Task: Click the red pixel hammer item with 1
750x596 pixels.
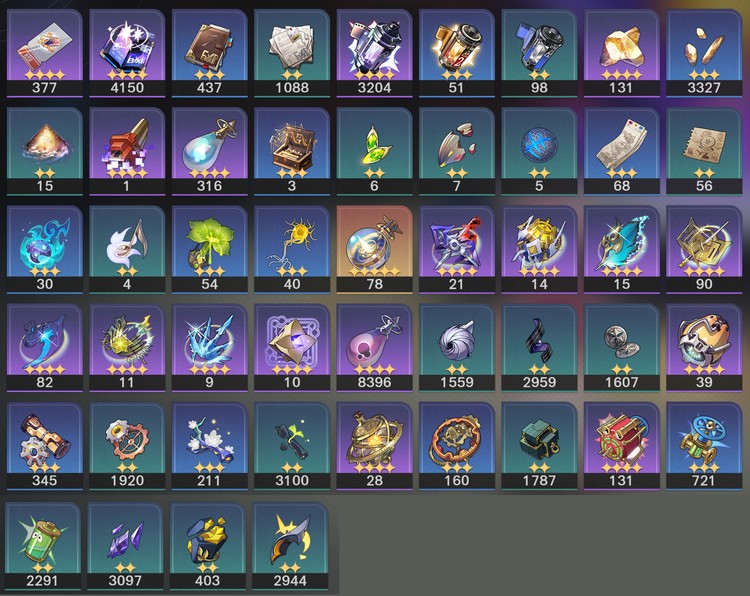Action: tap(127, 151)
